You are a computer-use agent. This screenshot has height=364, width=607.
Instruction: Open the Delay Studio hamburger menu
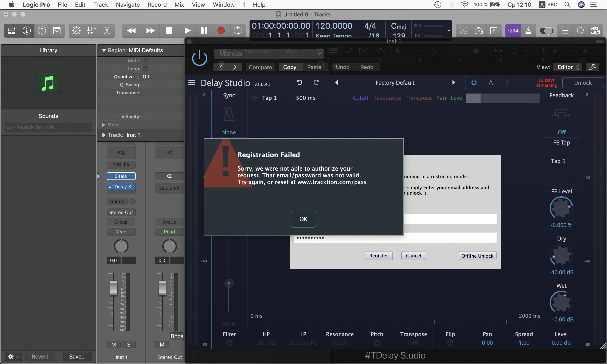(x=191, y=83)
